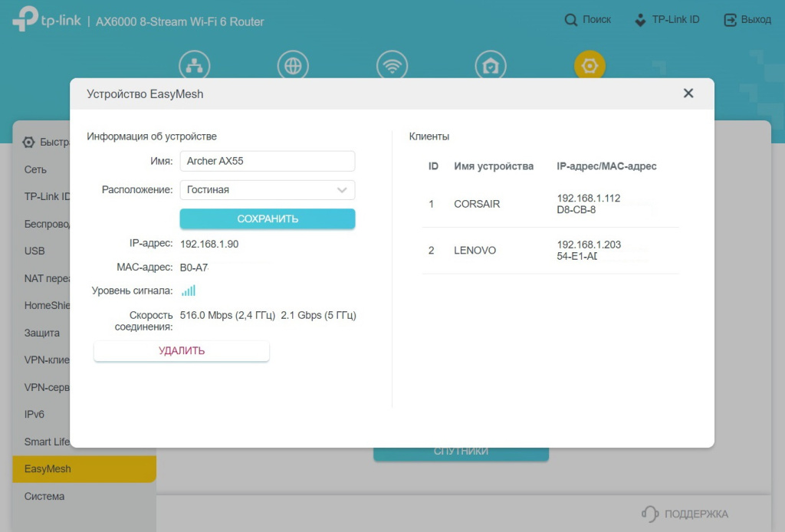Open Система in the sidebar
Image resolution: width=785 pixels, height=532 pixels.
44,497
